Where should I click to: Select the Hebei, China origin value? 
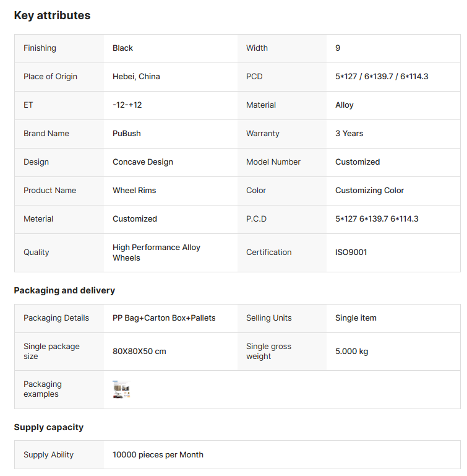(136, 77)
